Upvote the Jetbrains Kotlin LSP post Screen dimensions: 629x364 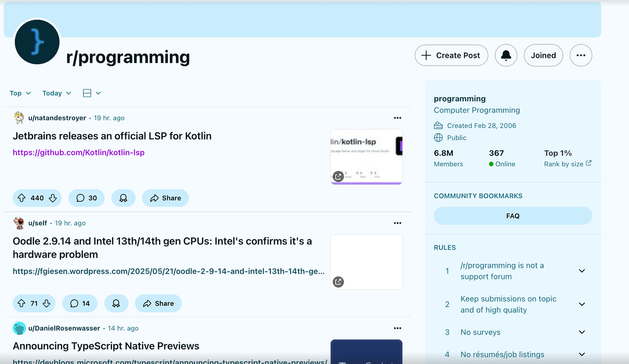[x=22, y=198]
